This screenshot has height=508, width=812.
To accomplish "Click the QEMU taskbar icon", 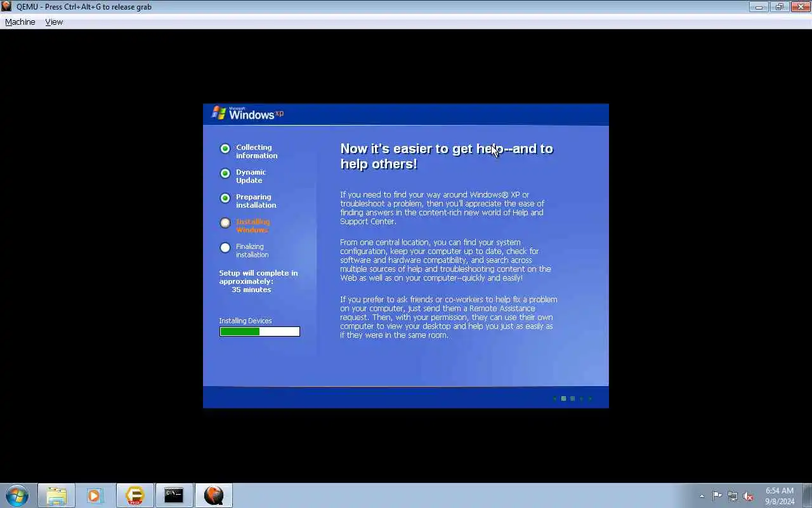I will pos(214,495).
